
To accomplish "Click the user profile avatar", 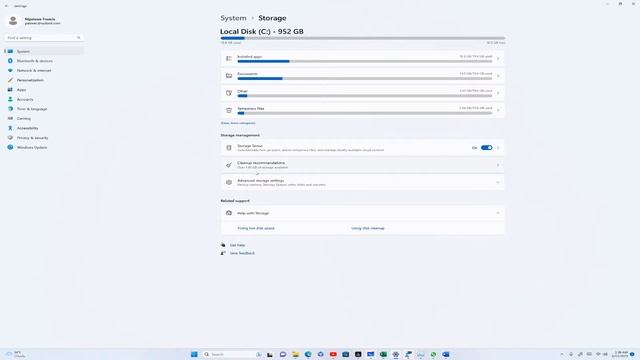I will [13, 20].
